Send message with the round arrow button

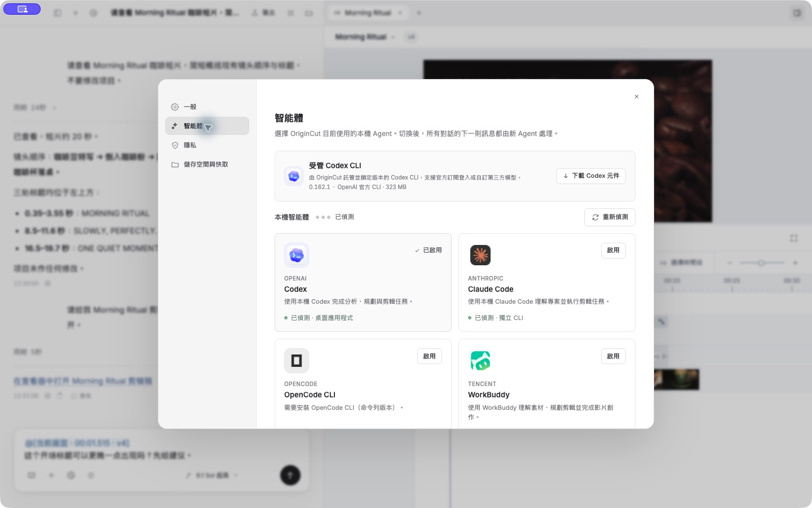tap(290, 475)
